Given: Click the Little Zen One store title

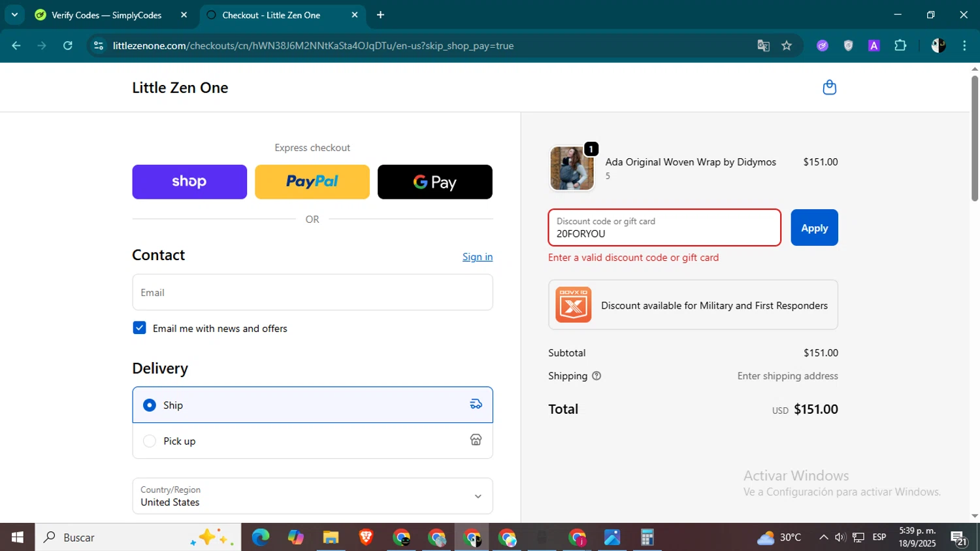Looking at the screenshot, I should tap(180, 88).
